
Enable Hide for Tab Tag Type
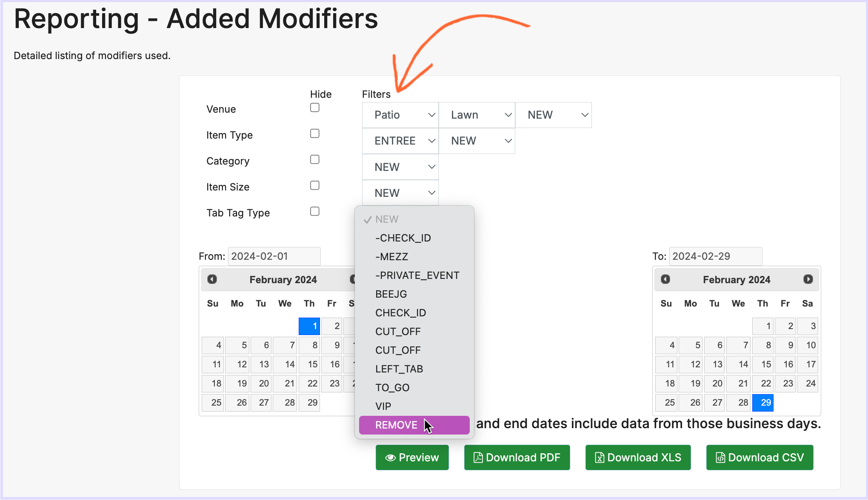[x=315, y=211]
